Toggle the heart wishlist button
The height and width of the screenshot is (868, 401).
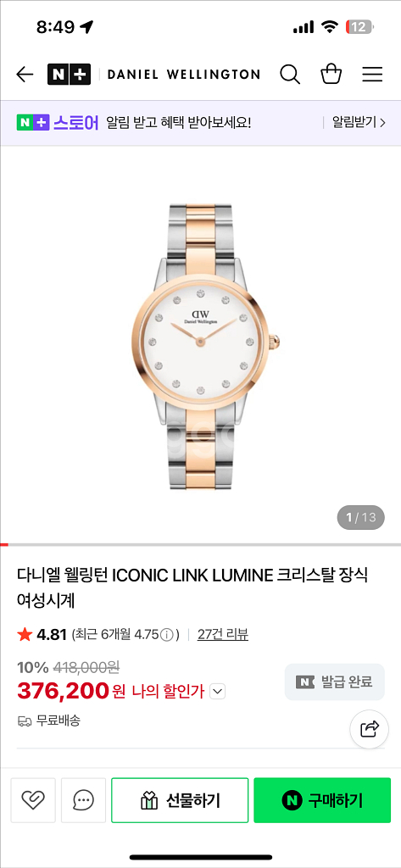click(x=33, y=800)
